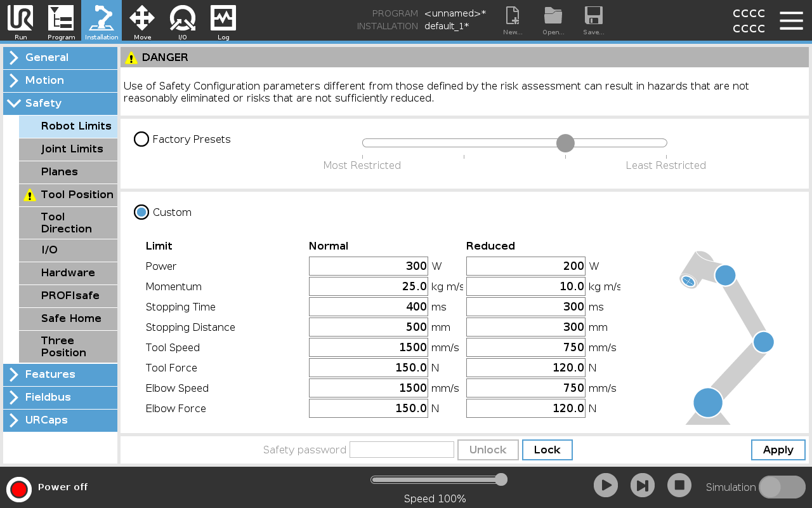Click the Open folder icon
This screenshot has height=508, width=812.
click(553, 17)
